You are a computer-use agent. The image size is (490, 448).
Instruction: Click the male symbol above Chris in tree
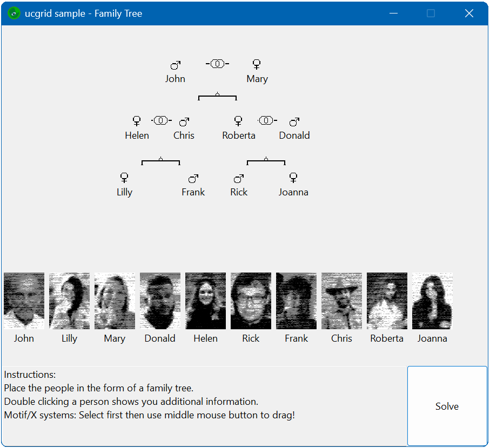pyautogui.click(x=184, y=121)
